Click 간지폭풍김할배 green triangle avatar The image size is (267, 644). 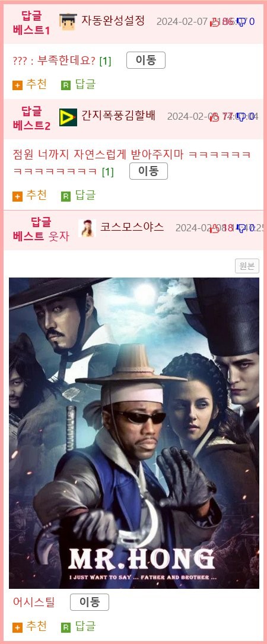(x=68, y=117)
